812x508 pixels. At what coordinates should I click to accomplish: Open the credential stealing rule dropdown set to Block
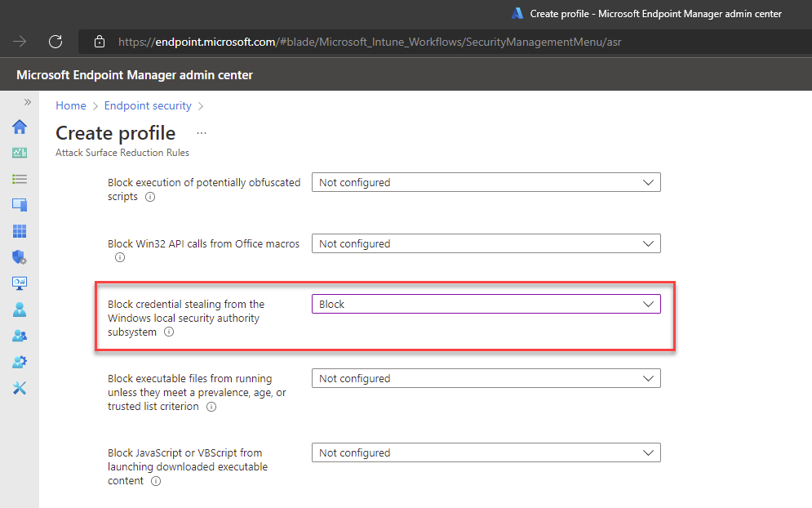tap(486, 304)
